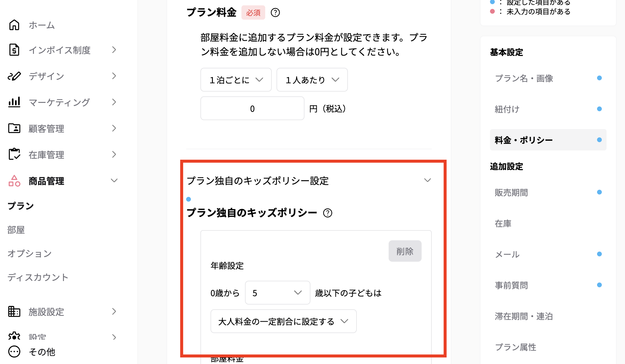625x364 pixels.
Task: Click the 施設設定 building icon
Action: pos(13,312)
